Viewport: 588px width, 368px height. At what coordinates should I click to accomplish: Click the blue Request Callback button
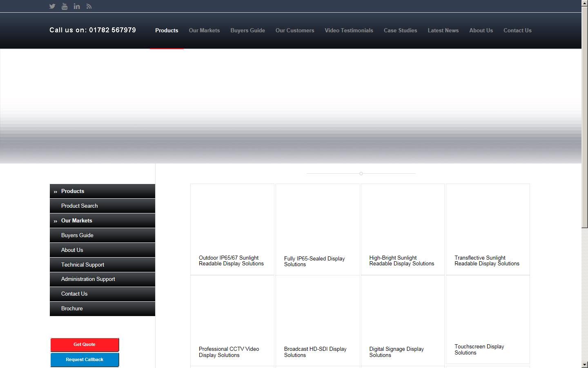[85, 359]
